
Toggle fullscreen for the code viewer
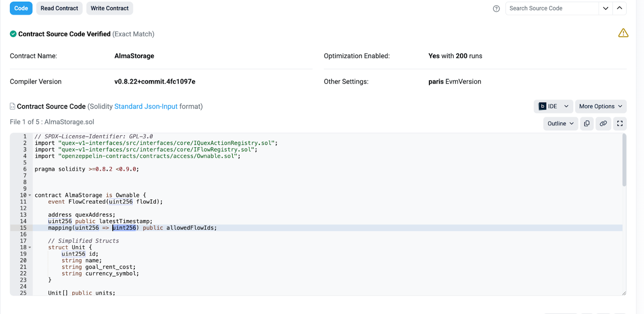[620, 124]
